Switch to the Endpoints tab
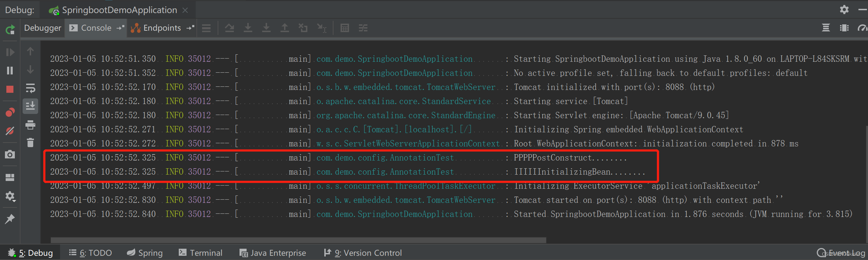This screenshot has height=260, width=868. pos(162,28)
